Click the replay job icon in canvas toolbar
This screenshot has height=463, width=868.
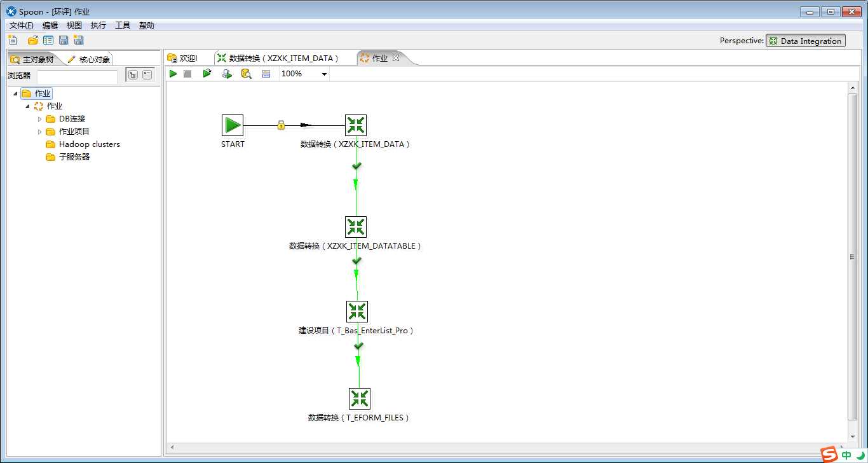(207, 74)
